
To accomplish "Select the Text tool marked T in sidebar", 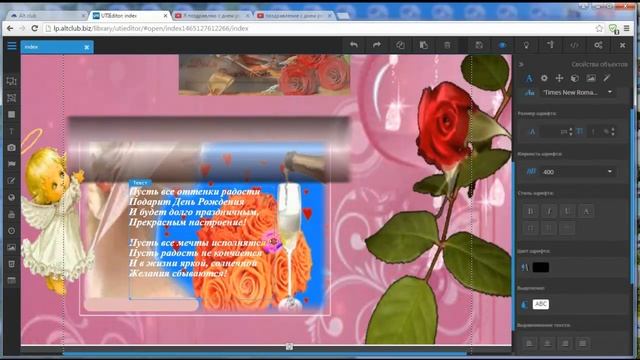I will tap(11, 131).
